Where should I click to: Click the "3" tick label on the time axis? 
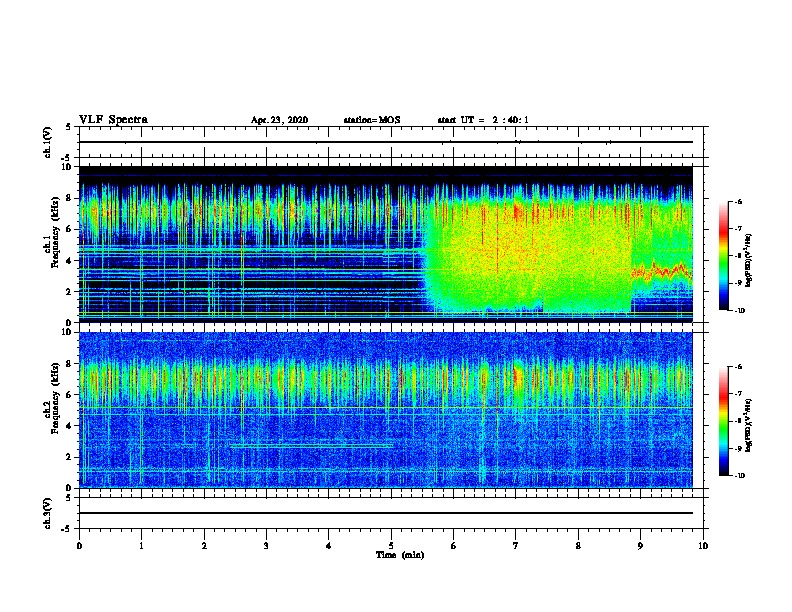click(x=266, y=546)
